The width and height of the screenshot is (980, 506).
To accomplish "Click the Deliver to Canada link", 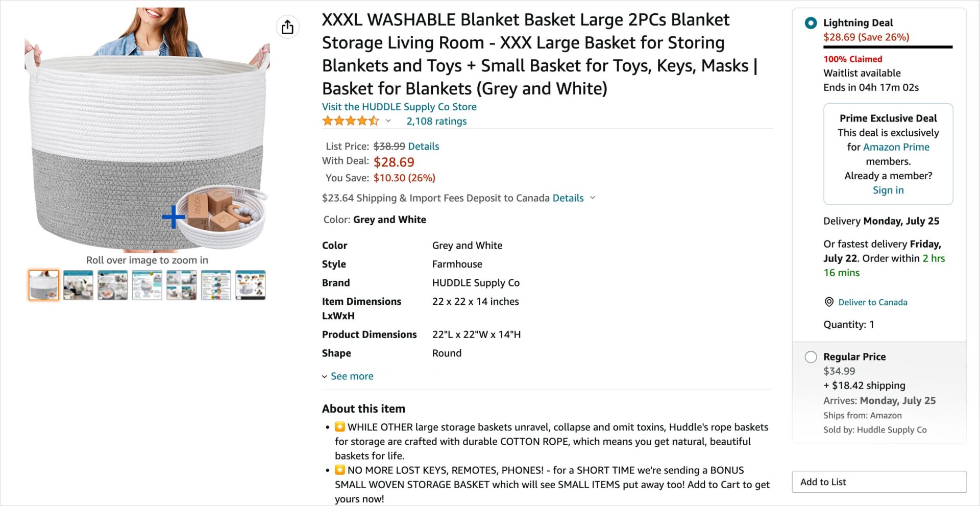I will tap(872, 302).
